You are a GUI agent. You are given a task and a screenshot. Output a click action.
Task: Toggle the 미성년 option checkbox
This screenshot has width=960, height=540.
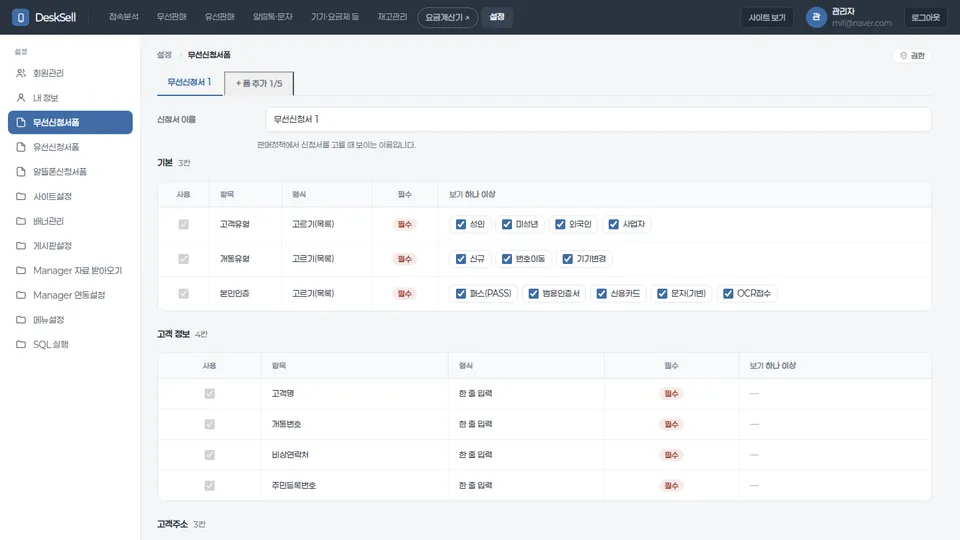click(x=507, y=224)
